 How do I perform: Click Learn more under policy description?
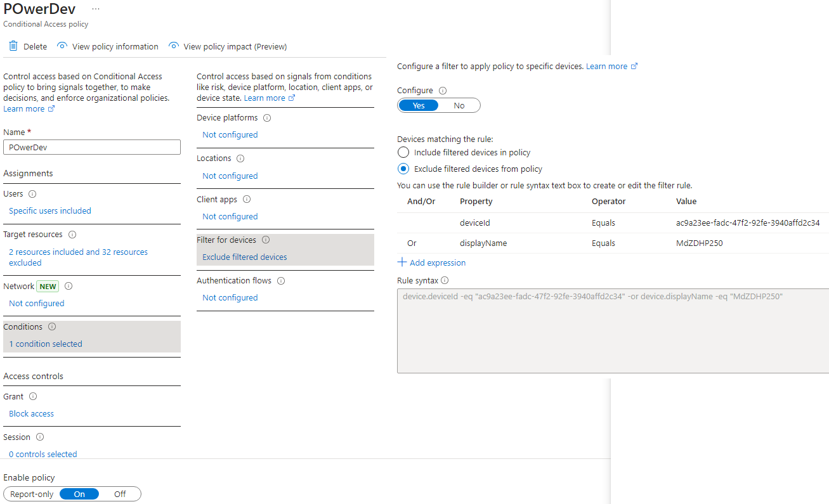[29, 109]
